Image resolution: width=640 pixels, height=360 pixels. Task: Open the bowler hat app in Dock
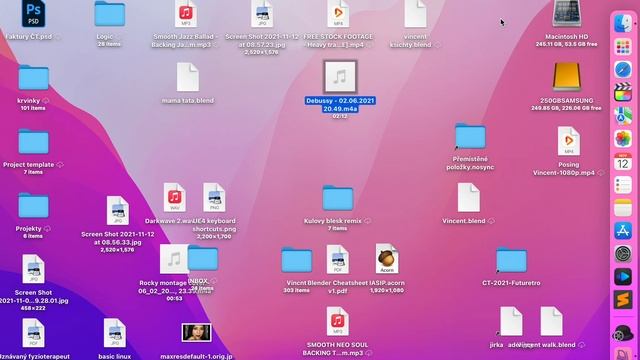622,333
